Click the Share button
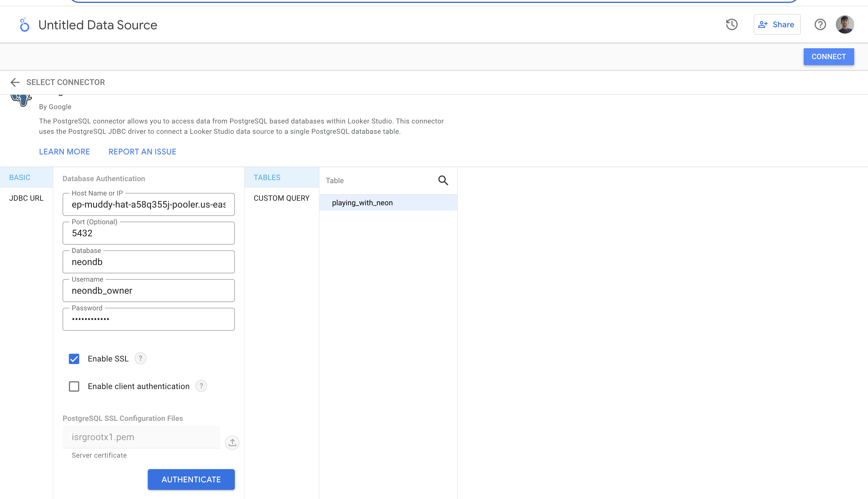 (777, 24)
